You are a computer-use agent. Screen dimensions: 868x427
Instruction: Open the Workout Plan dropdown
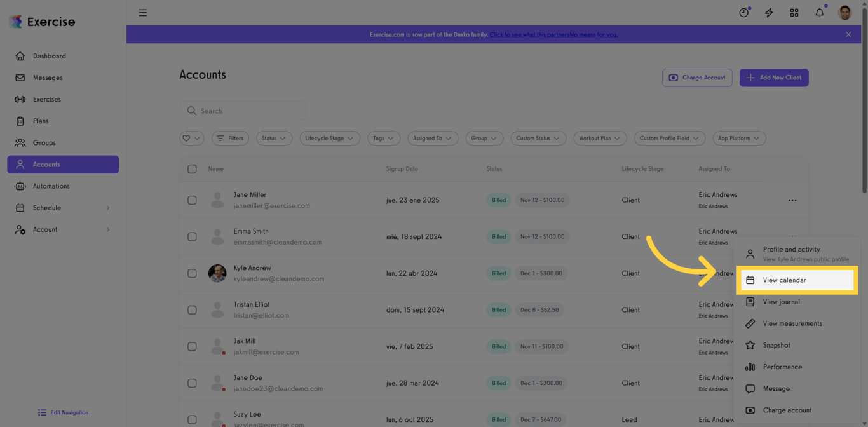point(600,138)
